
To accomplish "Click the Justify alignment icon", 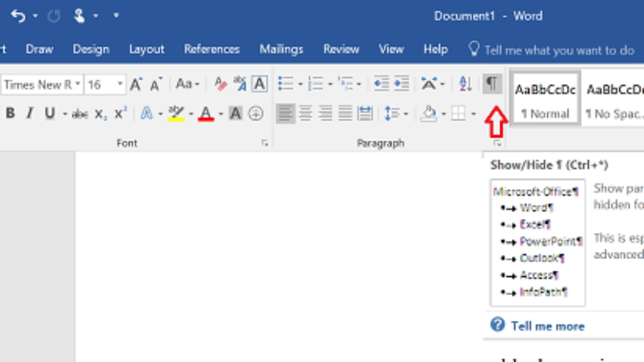I will (346, 113).
